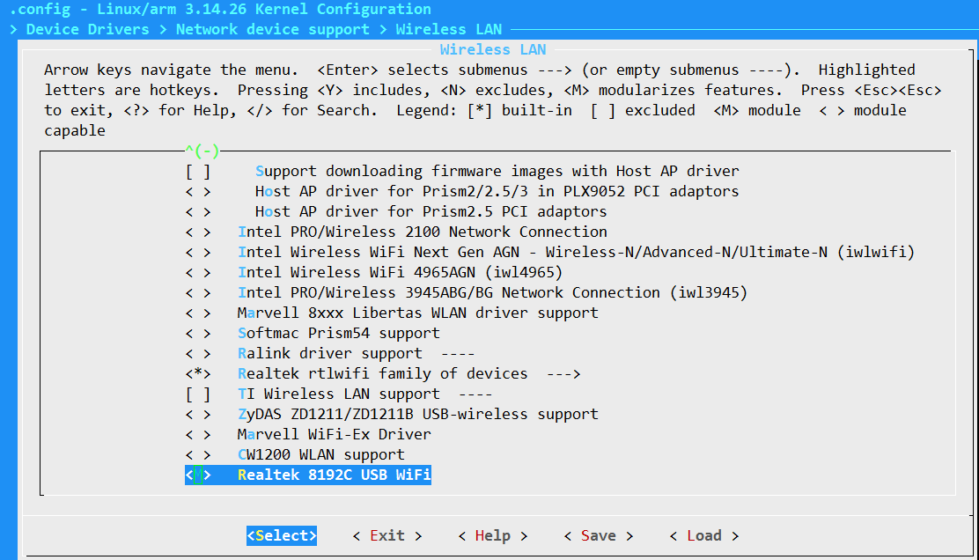Click the Save button
Image resolution: width=979 pixels, height=560 pixels.
click(x=598, y=535)
